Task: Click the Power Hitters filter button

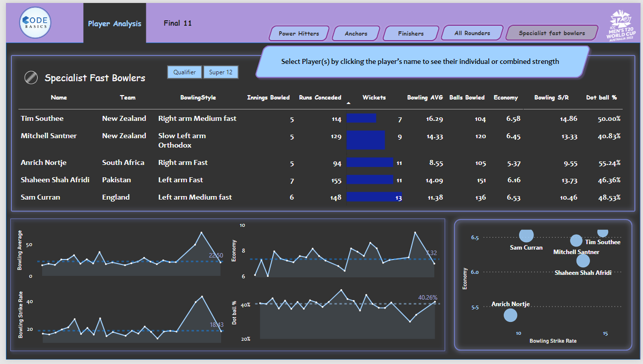Action: click(x=298, y=33)
